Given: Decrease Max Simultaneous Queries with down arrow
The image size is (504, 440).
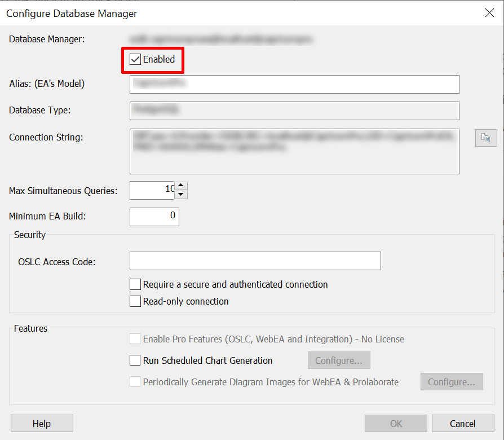Looking at the screenshot, I should [x=180, y=195].
